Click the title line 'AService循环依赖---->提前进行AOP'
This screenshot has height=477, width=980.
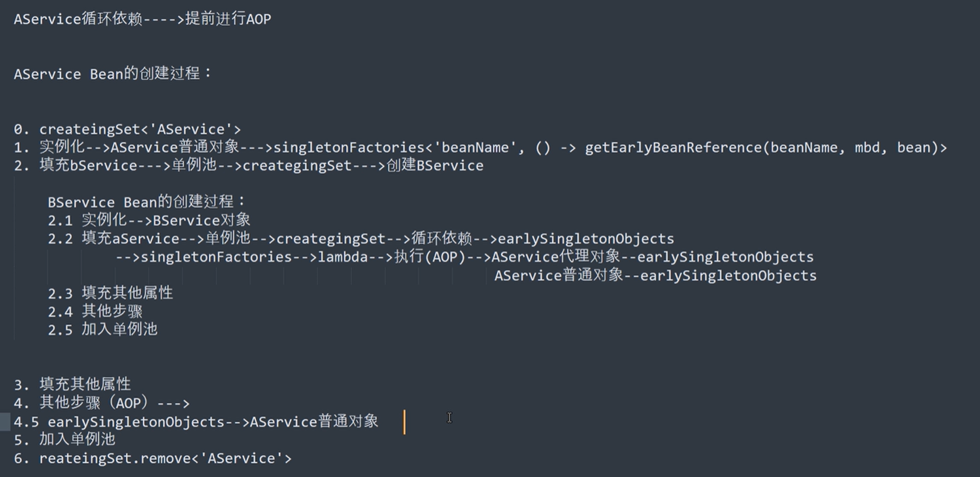pyautogui.click(x=142, y=19)
